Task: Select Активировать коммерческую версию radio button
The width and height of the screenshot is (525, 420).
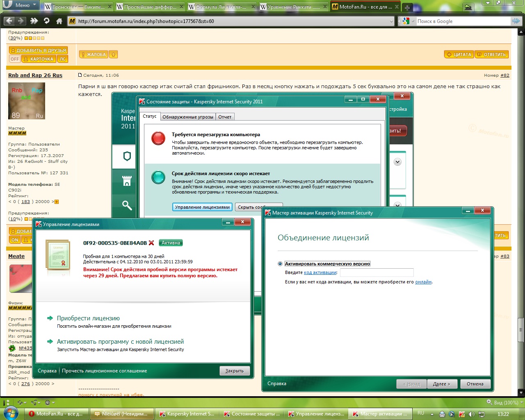Action: point(280,264)
